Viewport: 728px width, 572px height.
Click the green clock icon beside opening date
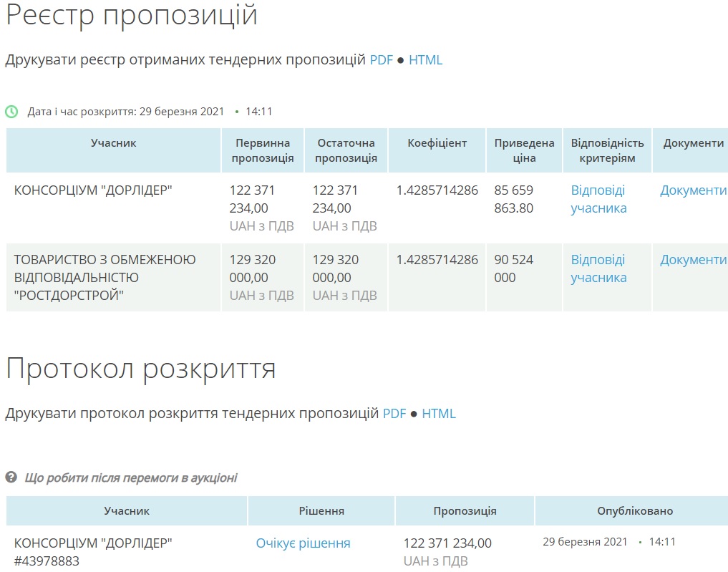click(x=11, y=112)
